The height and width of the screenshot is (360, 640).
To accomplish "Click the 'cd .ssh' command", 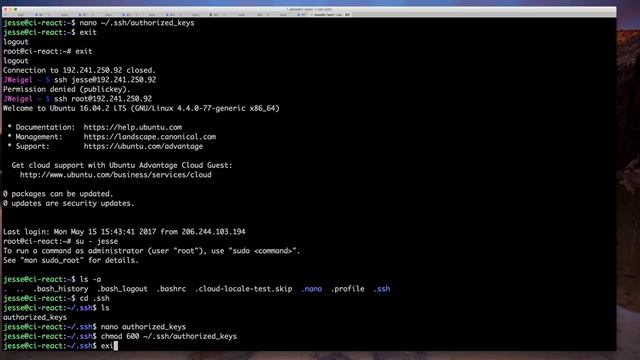I will [94, 298].
